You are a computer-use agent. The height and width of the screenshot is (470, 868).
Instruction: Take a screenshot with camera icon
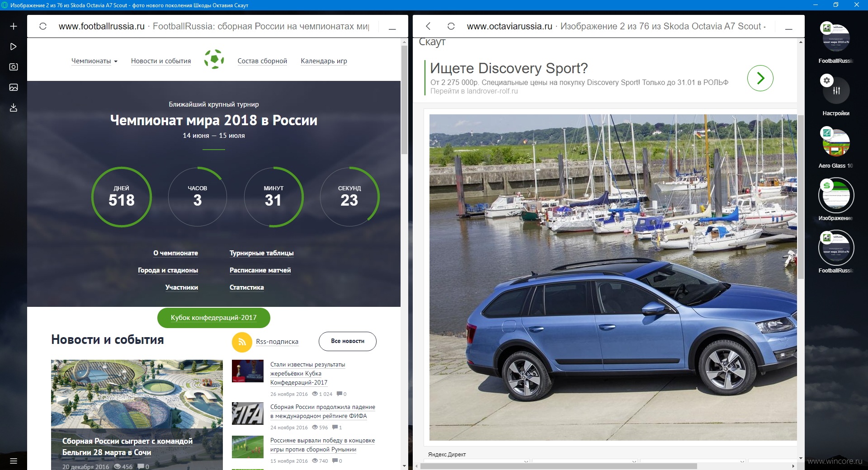point(14,67)
